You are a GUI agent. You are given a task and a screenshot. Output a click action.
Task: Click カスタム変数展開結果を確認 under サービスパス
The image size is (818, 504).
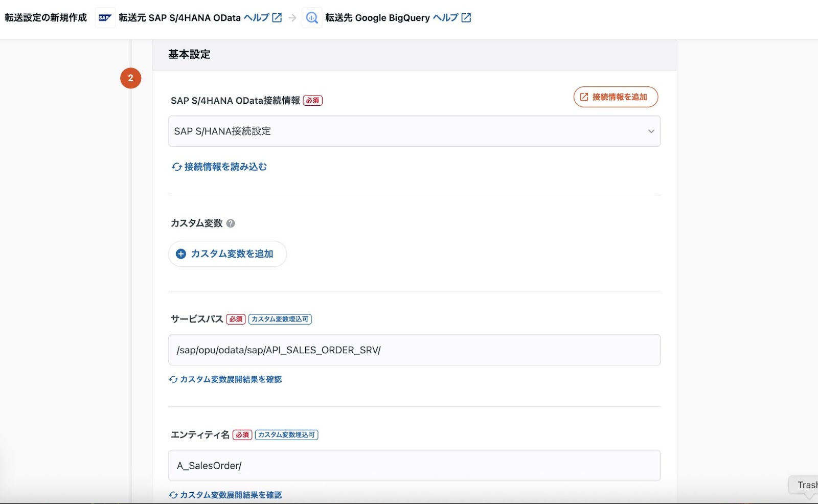(x=225, y=379)
